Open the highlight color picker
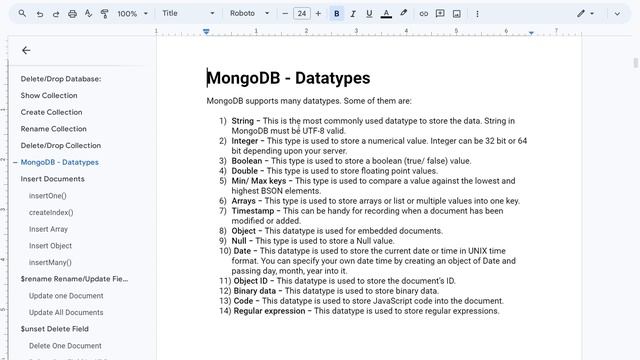The image size is (640, 360). (x=403, y=13)
